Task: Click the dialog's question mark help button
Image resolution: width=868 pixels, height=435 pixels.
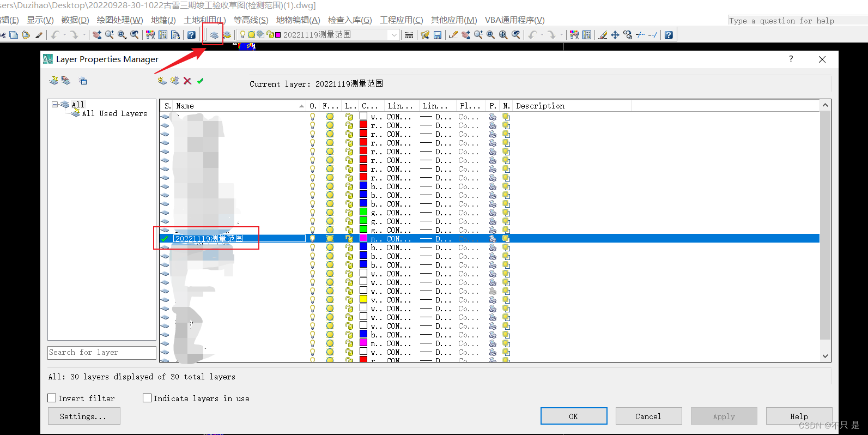Action: [x=791, y=59]
